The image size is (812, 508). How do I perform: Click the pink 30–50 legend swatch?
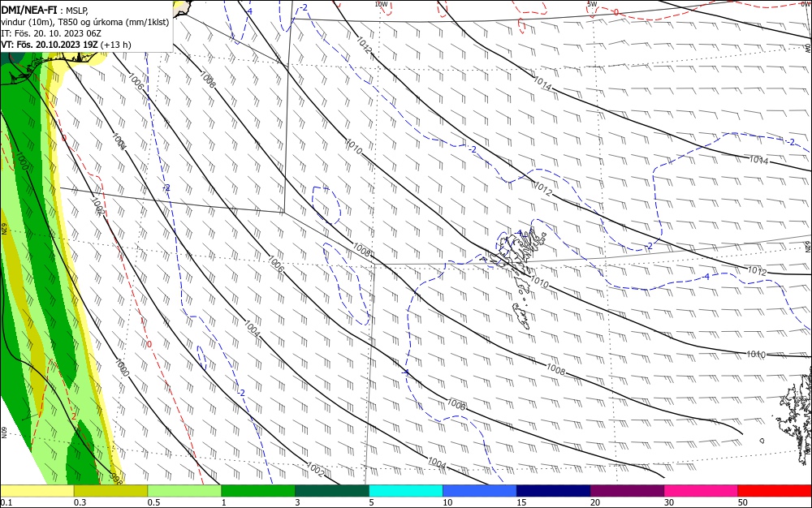(x=702, y=491)
